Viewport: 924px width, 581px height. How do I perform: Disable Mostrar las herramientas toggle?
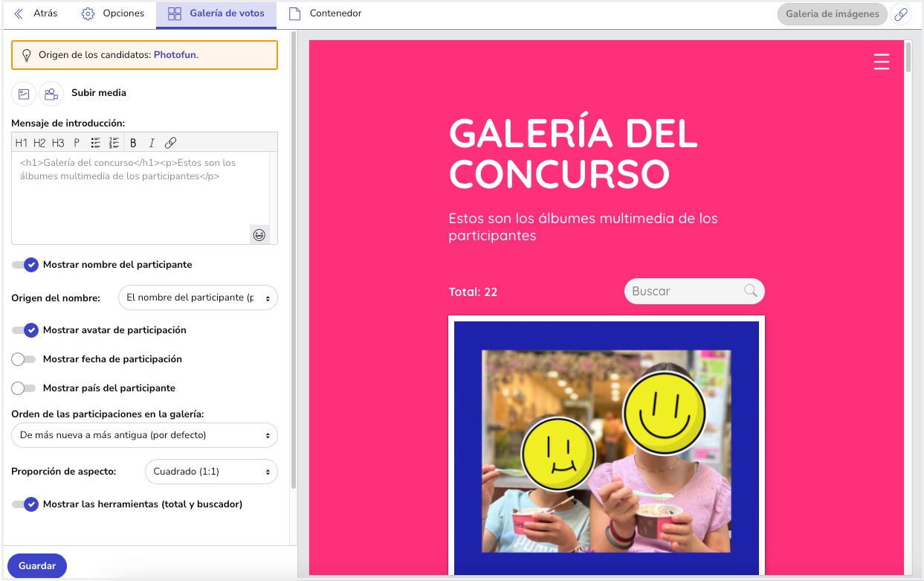25,504
